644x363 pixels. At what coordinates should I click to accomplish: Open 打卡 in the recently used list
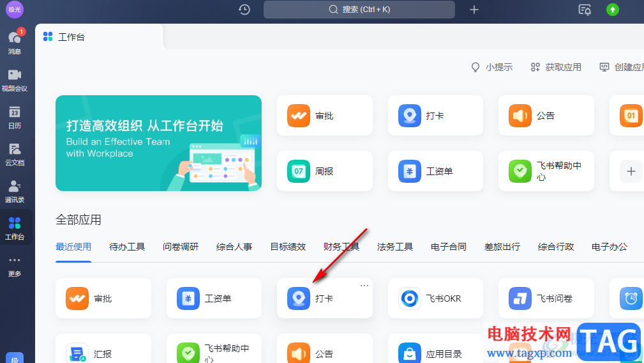click(x=324, y=298)
